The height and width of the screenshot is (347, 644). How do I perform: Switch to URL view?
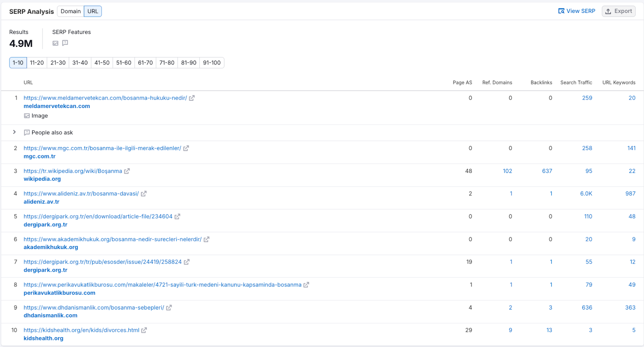click(x=93, y=11)
